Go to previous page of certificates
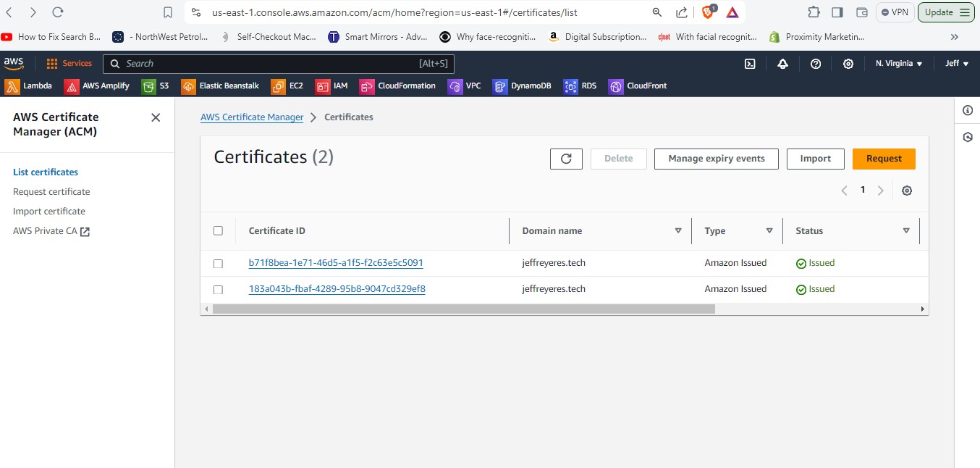The width and height of the screenshot is (980, 468). 844,191
